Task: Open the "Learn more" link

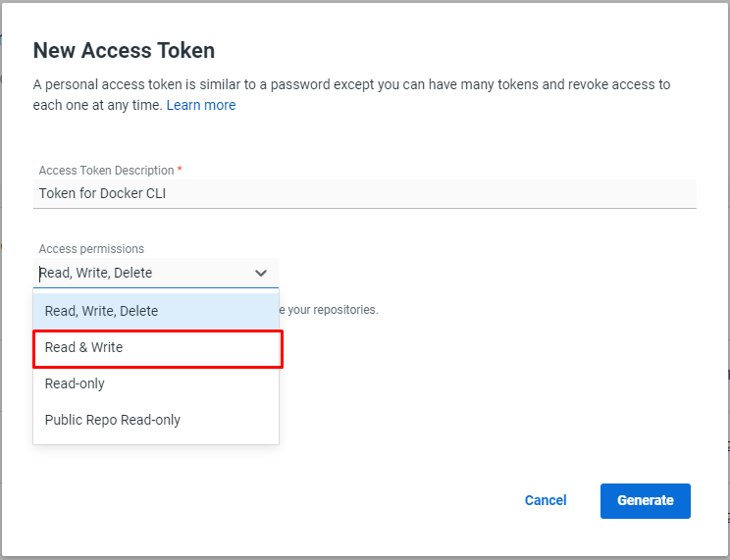Action: 201,105
